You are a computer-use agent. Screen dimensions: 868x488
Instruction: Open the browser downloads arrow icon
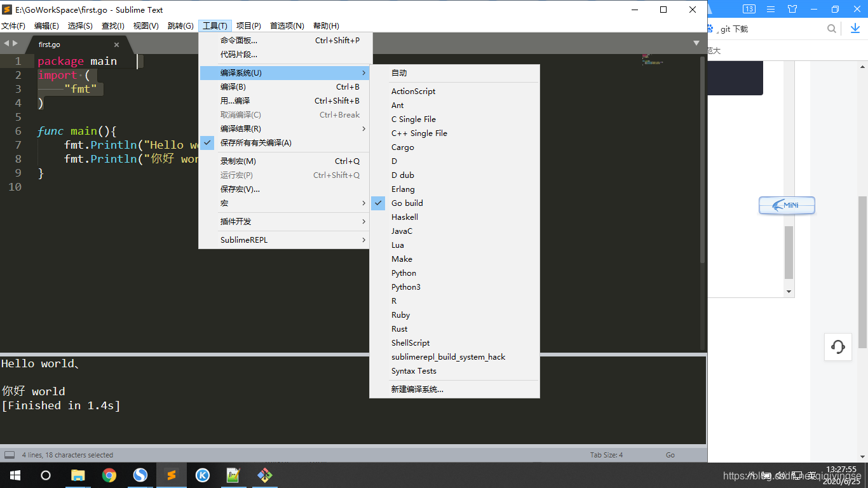[x=855, y=29]
